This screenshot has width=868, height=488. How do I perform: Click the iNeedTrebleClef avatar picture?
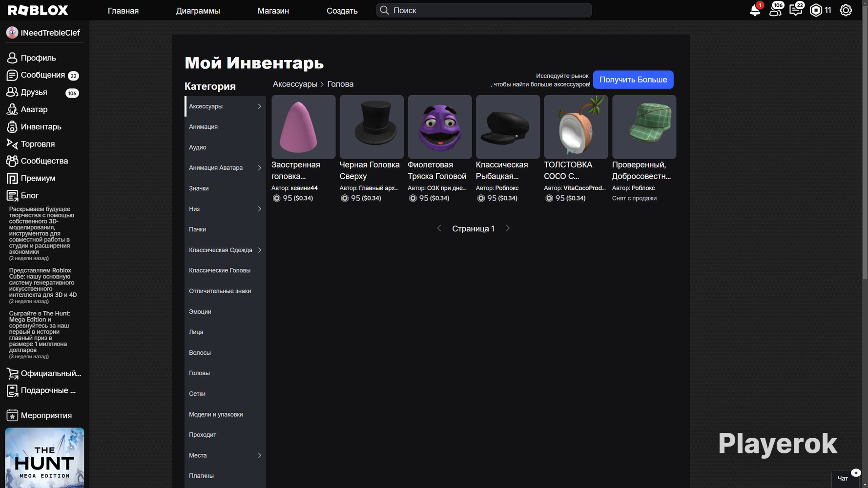12,33
